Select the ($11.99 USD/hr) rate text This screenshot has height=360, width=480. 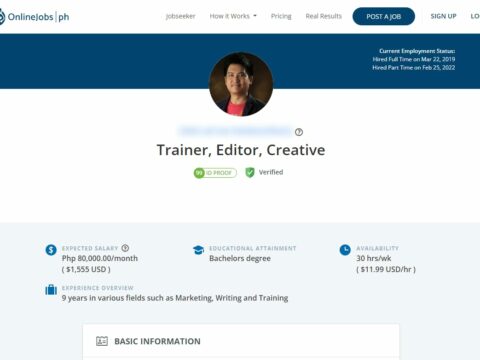point(386,269)
